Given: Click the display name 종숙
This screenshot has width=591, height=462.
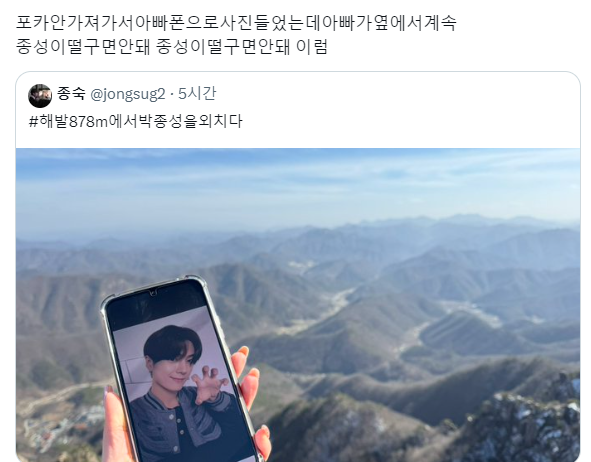Looking at the screenshot, I should [x=71, y=93].
